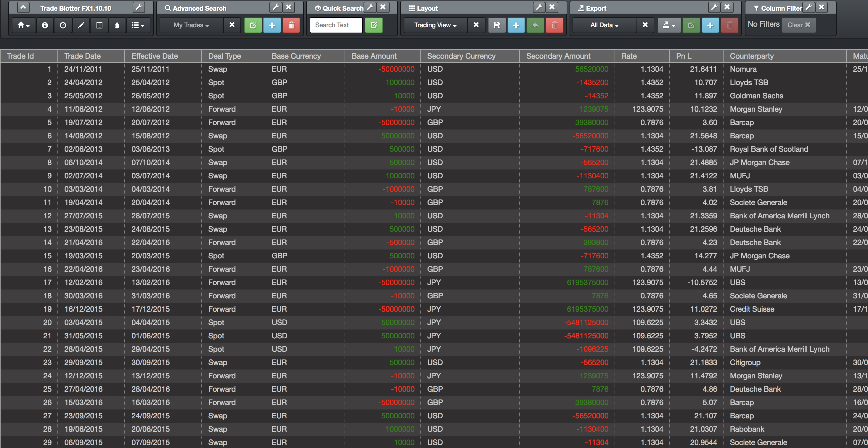Sort by Deal Type column header
The width and height of the screenshot is (868, 448).
pyautogui.click(x=233, y=56)
